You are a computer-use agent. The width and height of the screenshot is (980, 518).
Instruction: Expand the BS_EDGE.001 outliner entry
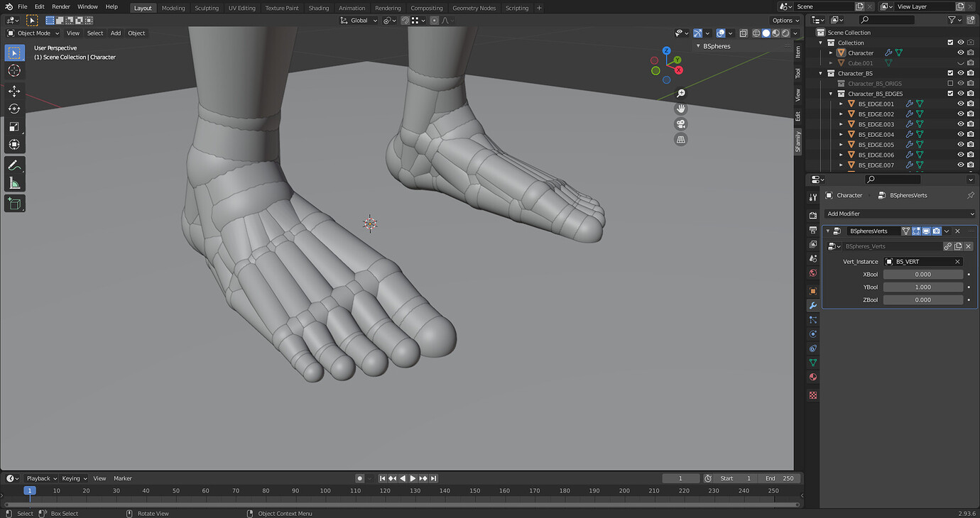pos(841,104)
